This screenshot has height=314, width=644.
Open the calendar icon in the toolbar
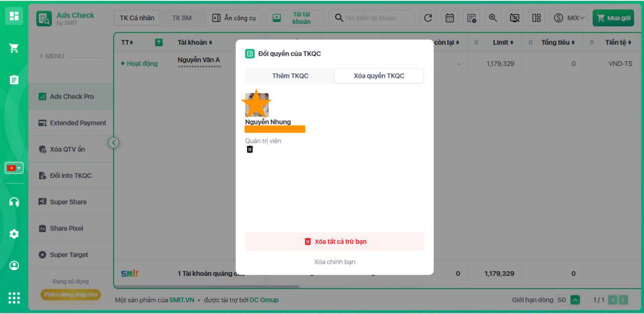point(450,18)
